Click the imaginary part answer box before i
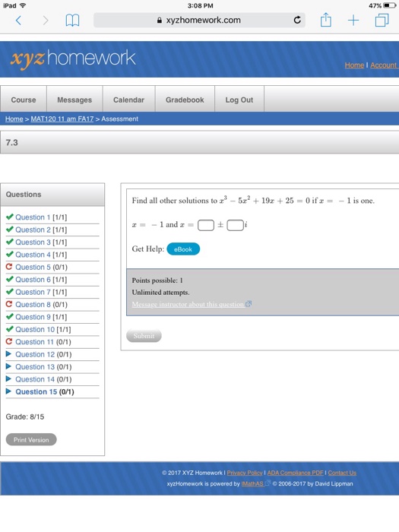The image size is (399, 532). [235, 225]
